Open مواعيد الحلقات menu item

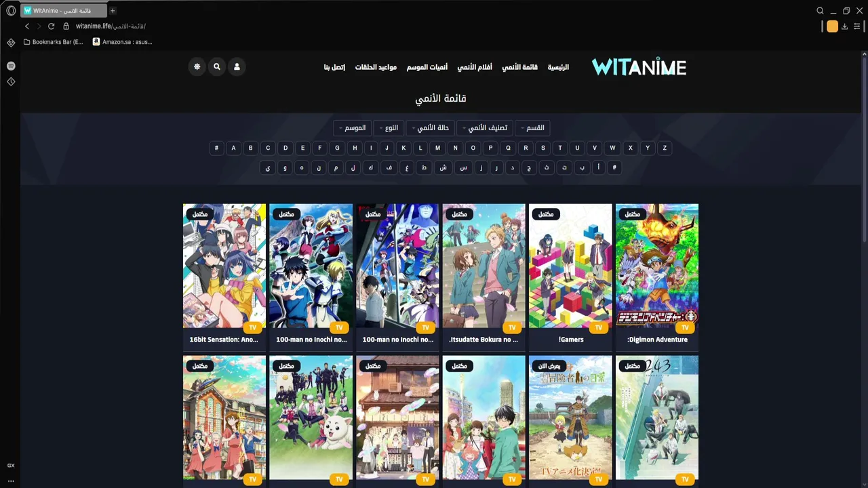pyautogui.click(x=376, y=67)
